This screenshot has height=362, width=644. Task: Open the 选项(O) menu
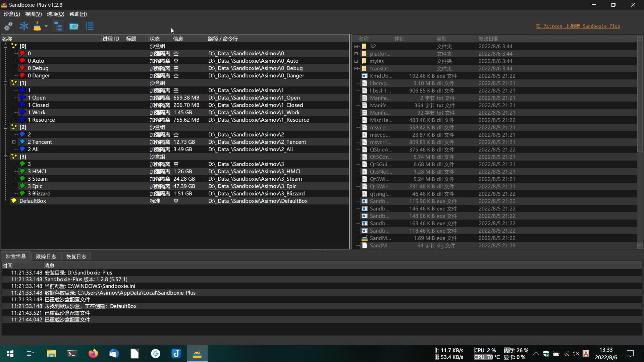55,14
